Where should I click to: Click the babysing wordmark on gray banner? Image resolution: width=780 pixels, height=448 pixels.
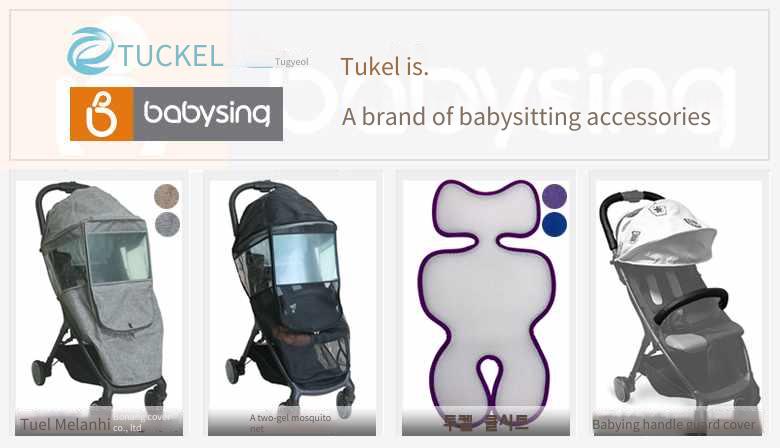pos(207,114)
